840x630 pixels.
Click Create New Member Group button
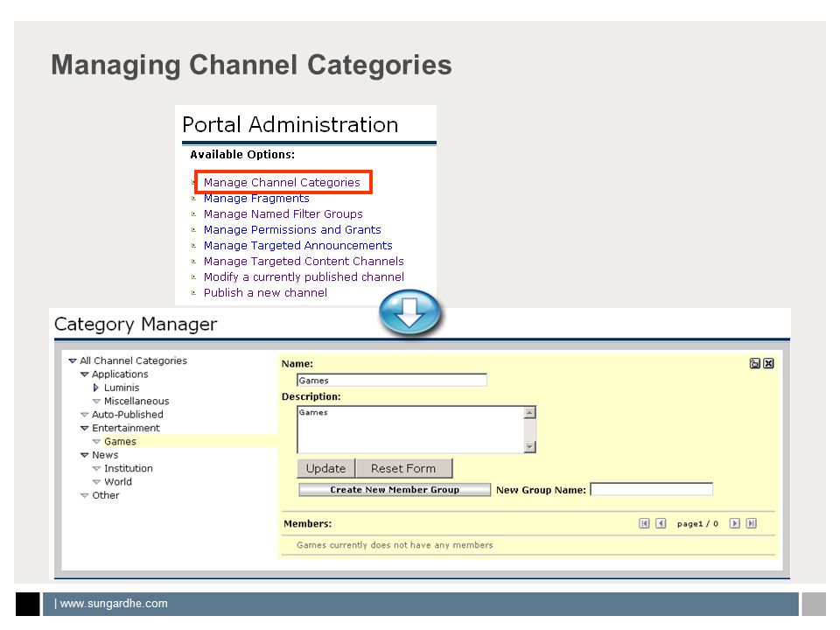click(395, 490)
